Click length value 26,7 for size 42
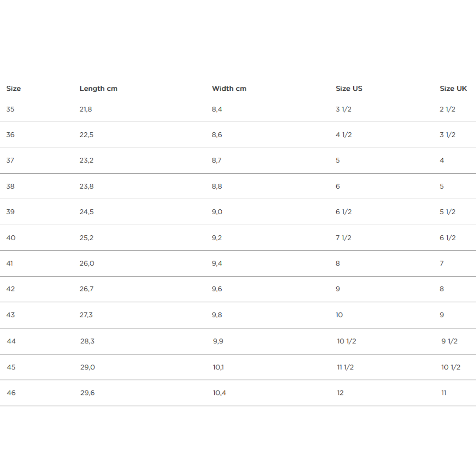This screenshot has width=476, height=476. [86, 289]
